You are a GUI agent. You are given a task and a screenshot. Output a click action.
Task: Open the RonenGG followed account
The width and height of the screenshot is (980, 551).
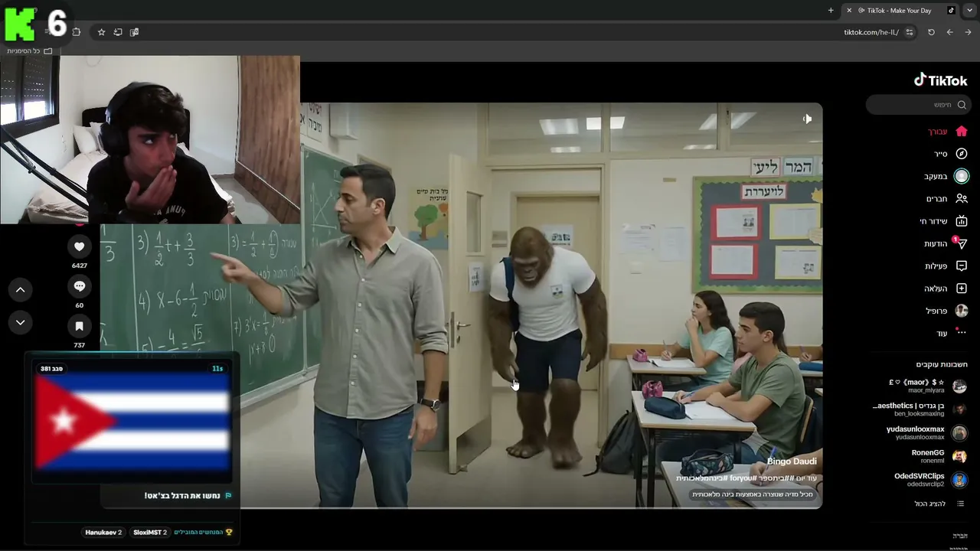pyautogui.click(x=939, y=457)
